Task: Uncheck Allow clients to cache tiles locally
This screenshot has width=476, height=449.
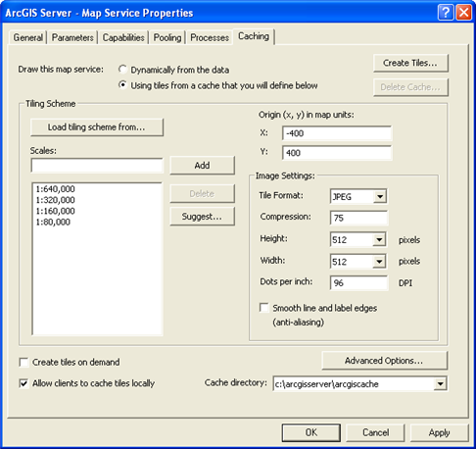Action: (24, 383)
